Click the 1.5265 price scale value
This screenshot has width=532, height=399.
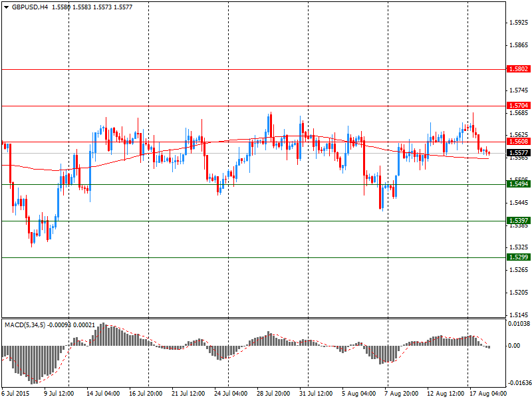click(519, 270)
